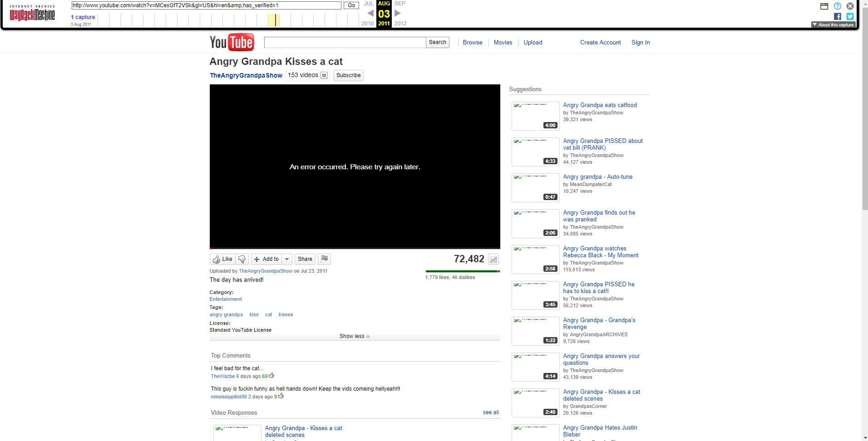This screenshot has height=441, width=868.
Task: Go to the Movies section
Action: [503, 42]
